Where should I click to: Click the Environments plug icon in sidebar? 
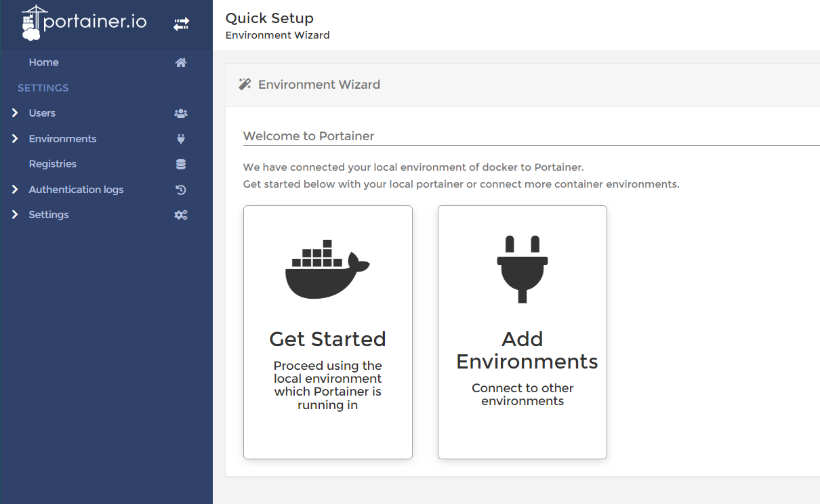[181, 139]
